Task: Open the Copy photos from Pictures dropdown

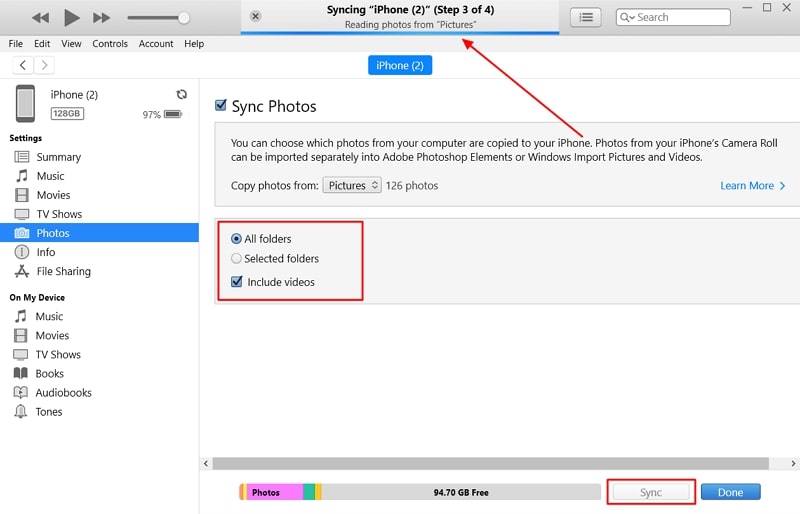Action: point(352,185)
